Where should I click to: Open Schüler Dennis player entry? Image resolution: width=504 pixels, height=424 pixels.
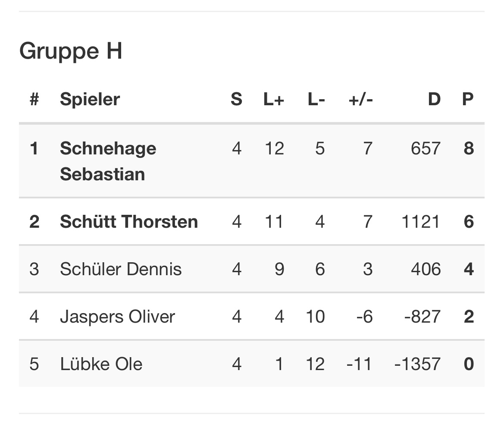(x=121, y=269)
